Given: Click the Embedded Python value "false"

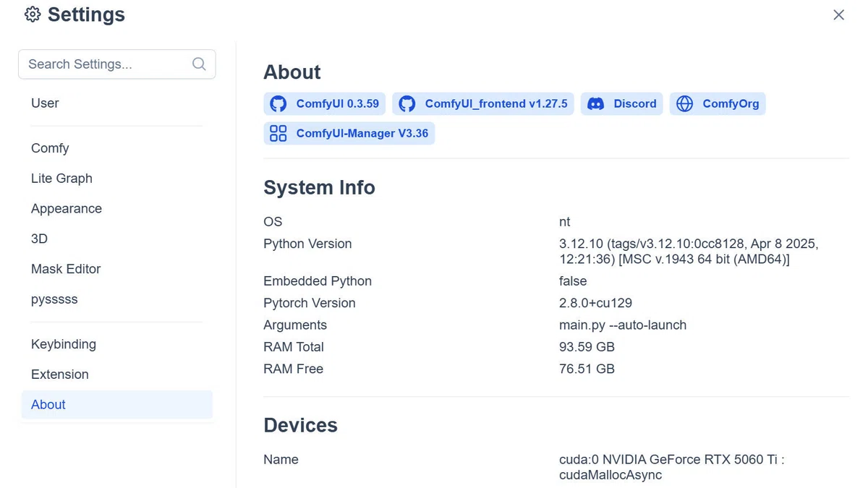Looking at the screenshot, I should (573, 281).
